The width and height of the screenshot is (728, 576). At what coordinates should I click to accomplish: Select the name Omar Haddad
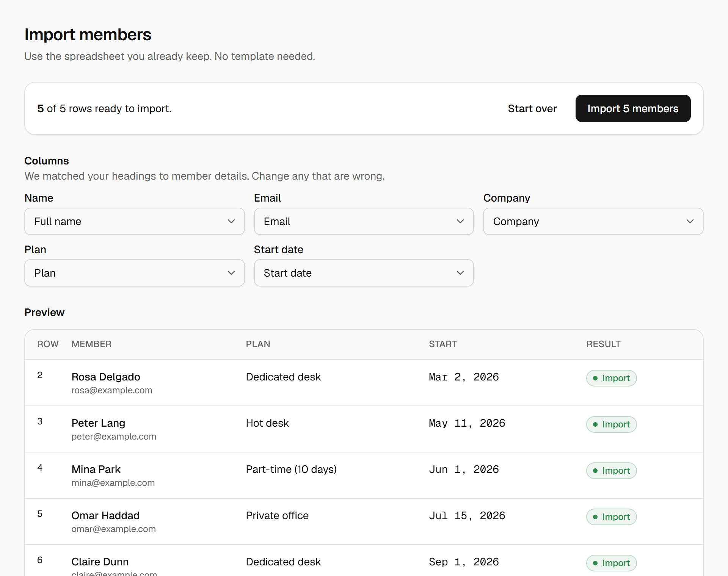coord(105,515)
